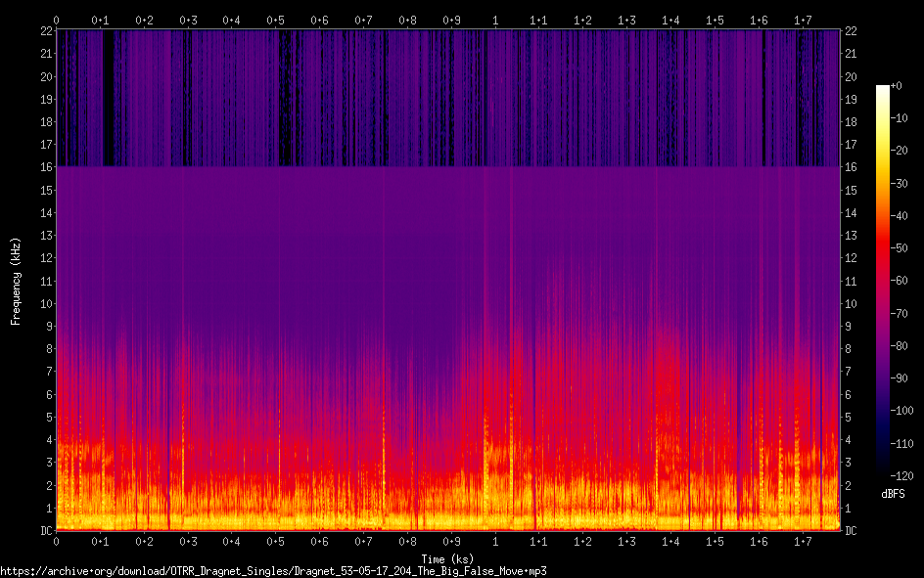Select the DC label on the left frequency axis
Viewport: 924px width, 578px height.
[x=43, y=531]
